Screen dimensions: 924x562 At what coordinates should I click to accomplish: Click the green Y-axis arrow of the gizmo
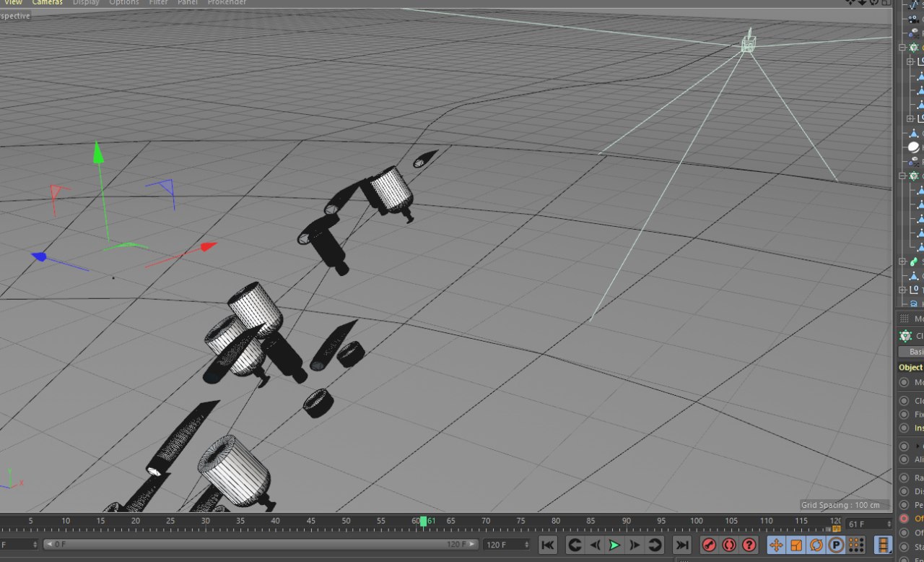tap(98, 152)
